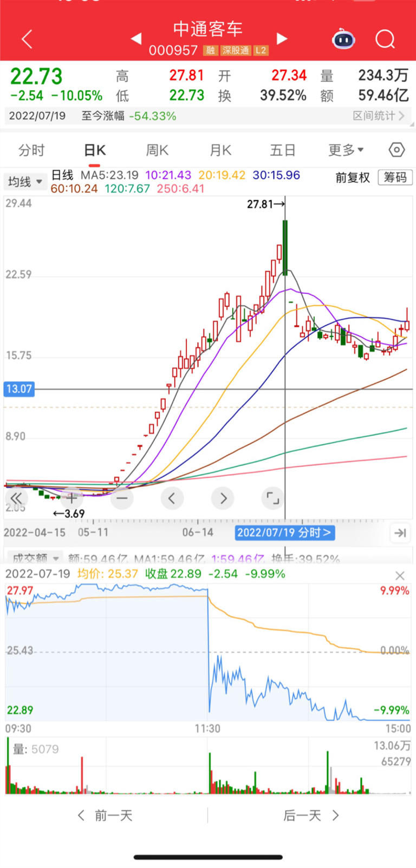Tap the 120:7.67 moving average legend
This screenshot has width=416, height=868.
coord(127,189)
